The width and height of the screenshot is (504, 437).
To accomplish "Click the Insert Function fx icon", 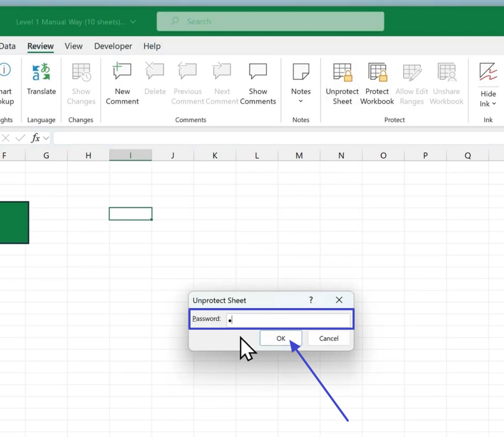I will tap(36, 138).
